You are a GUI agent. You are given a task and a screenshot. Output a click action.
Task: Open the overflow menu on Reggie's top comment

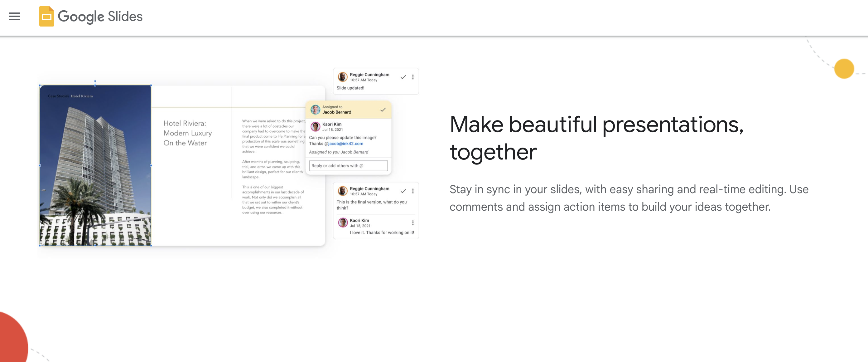coord(413,77)
